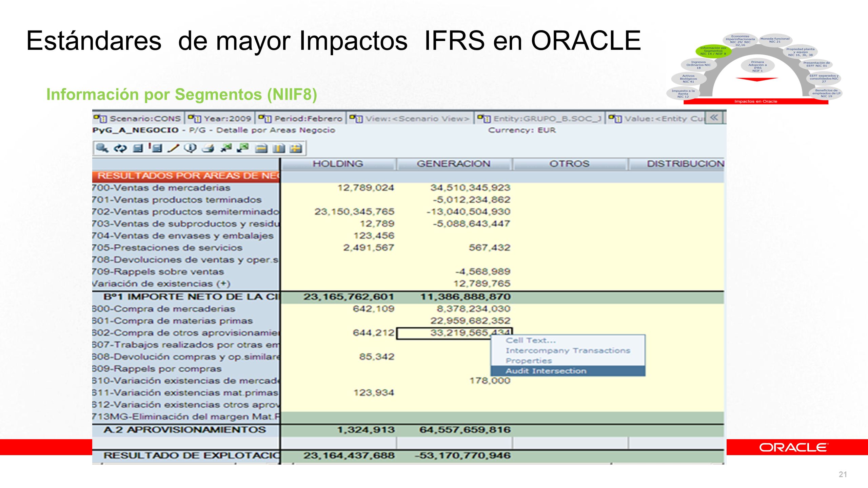Click the cell with value 23,150,345,765
This screenshot has height=488, width=868.
(338, 212)
